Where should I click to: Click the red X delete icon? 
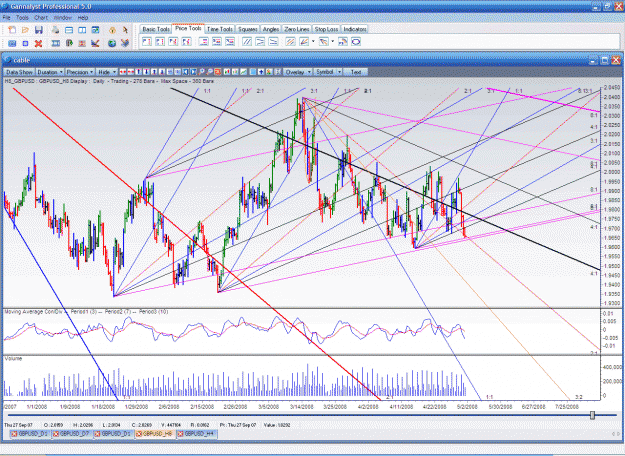click(38, 43)
